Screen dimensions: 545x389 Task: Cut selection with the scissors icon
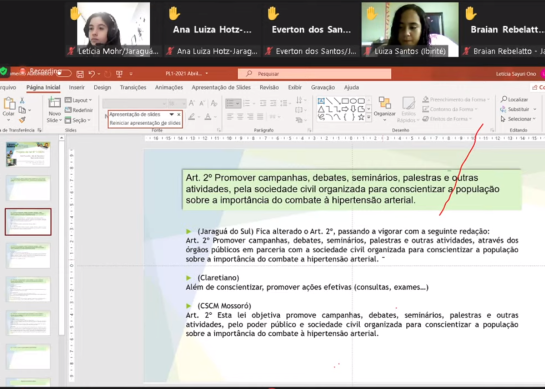[x=22, y=100]
